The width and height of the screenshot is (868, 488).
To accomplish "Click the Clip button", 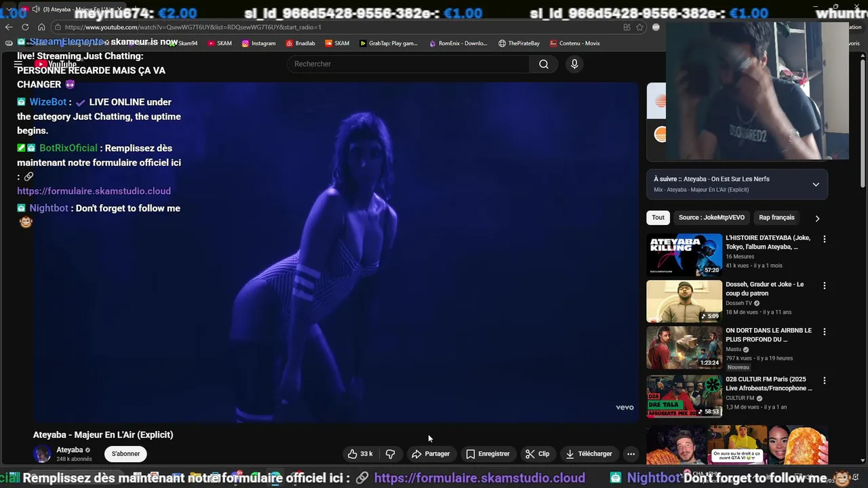I will coord(538,453).
